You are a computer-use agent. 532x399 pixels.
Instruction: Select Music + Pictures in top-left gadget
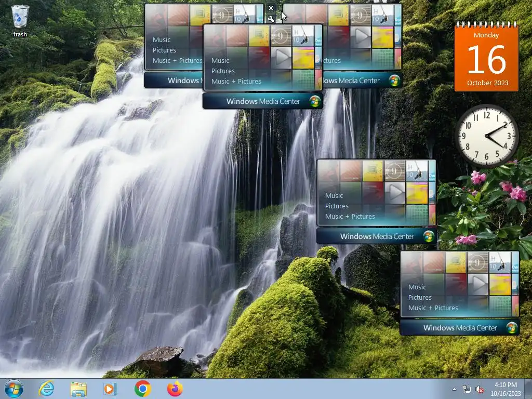[x=178, y=60]
